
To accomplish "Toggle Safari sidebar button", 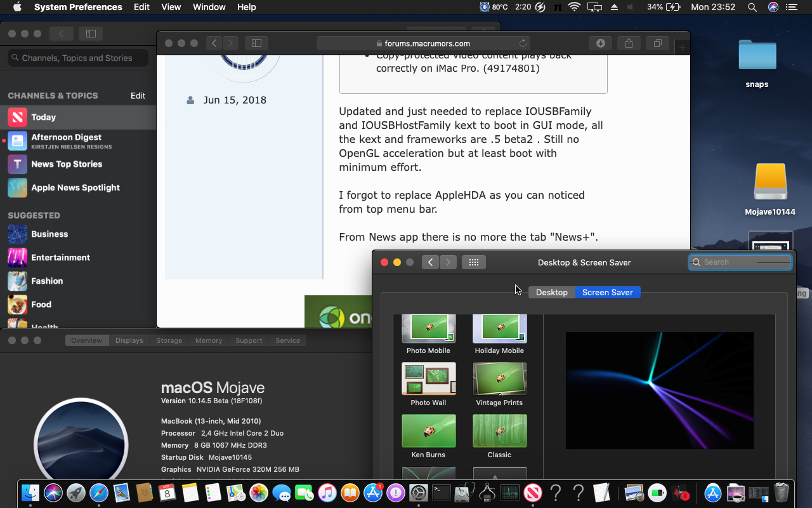I will [256, 43].
